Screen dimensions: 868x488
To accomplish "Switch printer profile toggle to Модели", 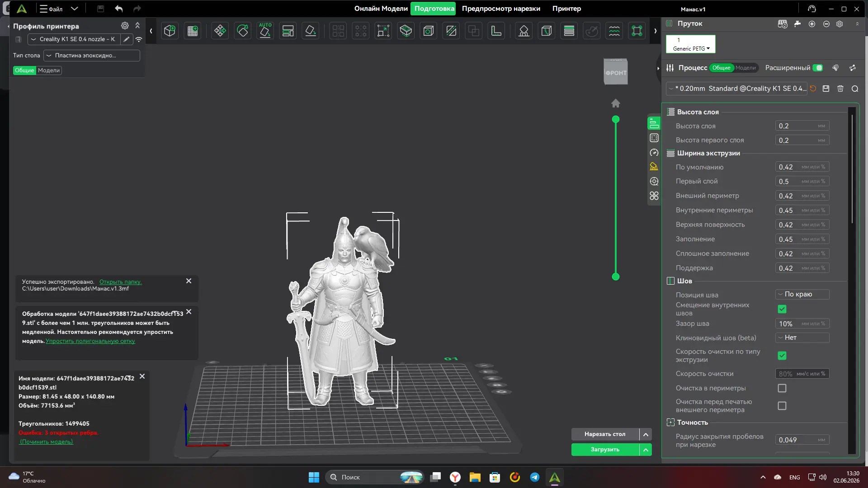I will 49,70.
